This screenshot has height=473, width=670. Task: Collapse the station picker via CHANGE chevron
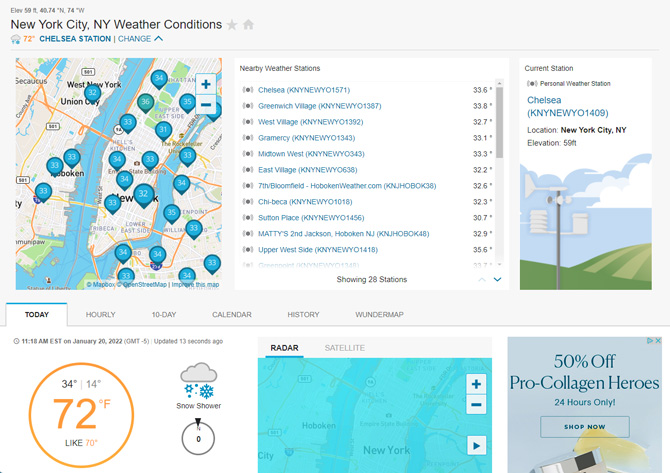[x=159, y=38]
